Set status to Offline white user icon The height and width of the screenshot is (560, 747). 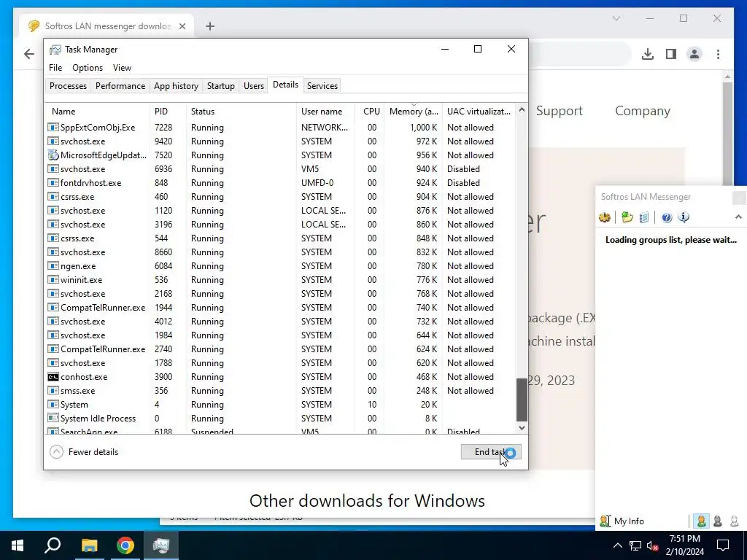(x=734, y=521)
